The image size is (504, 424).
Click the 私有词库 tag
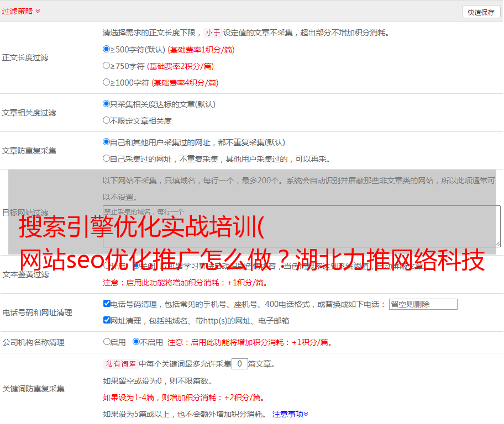pyautogui.click(x=121, y=364)
